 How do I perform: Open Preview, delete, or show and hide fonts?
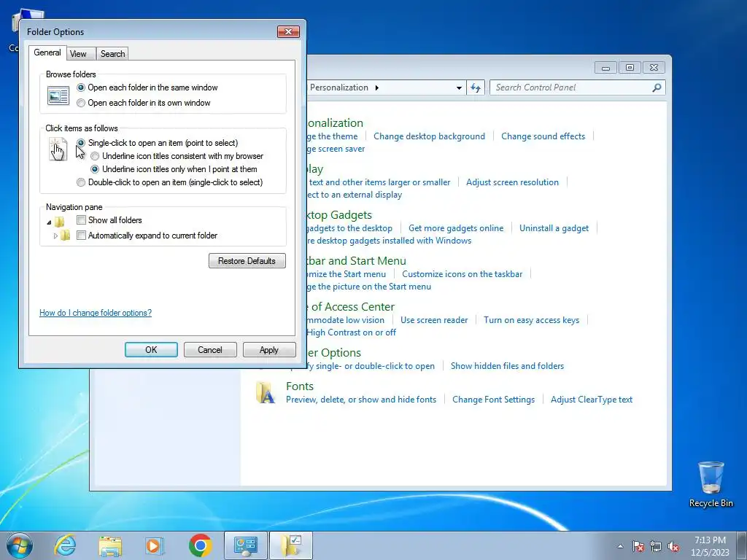click(361, 400)
